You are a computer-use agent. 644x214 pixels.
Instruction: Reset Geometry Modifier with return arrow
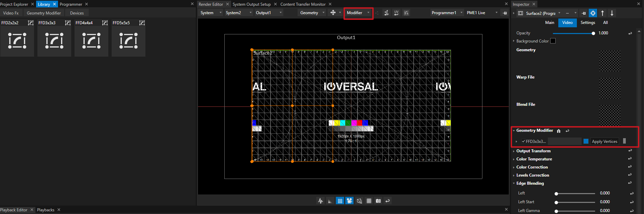click(x=567, y=131)
